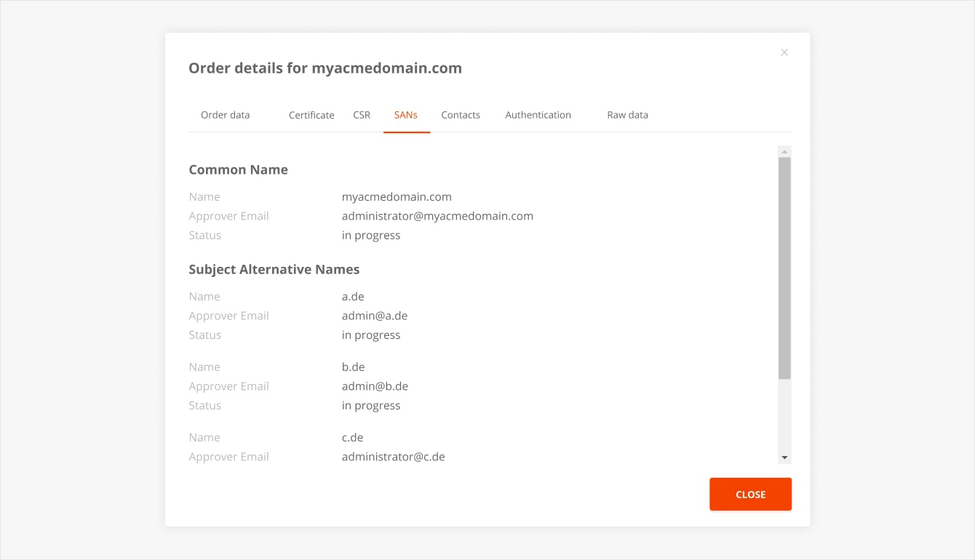Open the Certificate tab
The width and height of the screenshot is (975, 560).
click(x=311, y=115)
